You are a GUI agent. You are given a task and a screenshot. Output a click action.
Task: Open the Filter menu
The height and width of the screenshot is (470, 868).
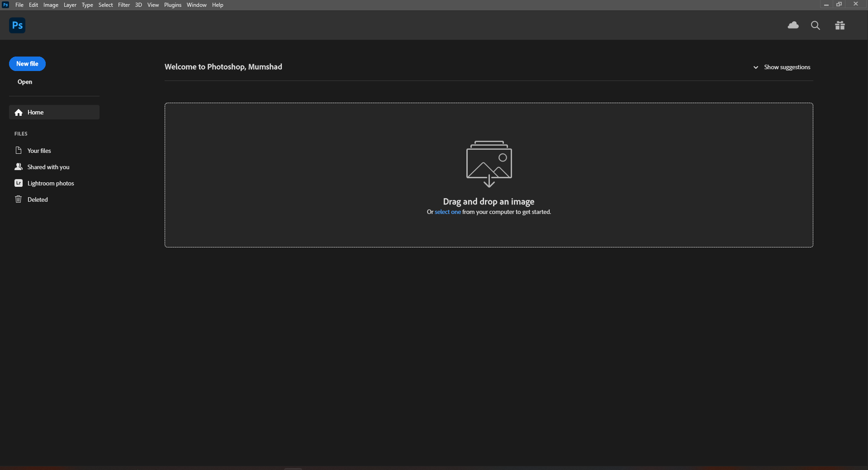coord(124,5)
